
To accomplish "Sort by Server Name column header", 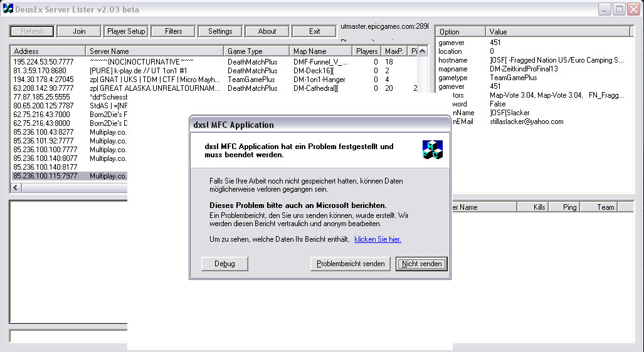I will click(154, 51).
